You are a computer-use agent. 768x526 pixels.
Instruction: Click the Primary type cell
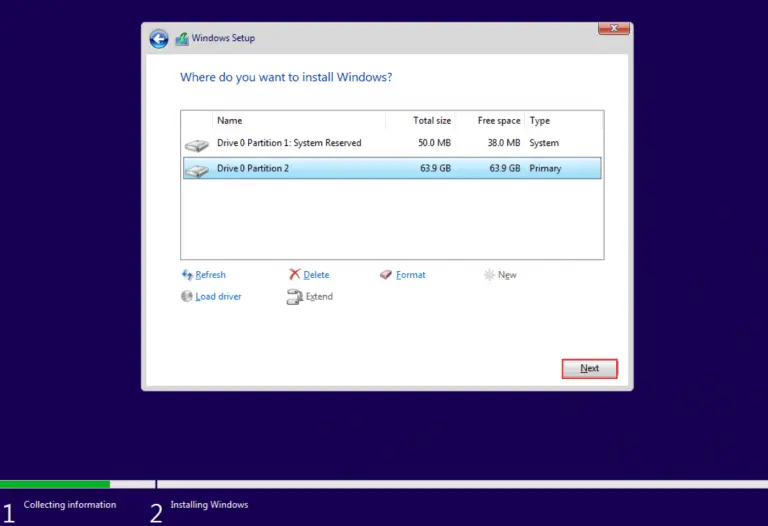[545, 168]
